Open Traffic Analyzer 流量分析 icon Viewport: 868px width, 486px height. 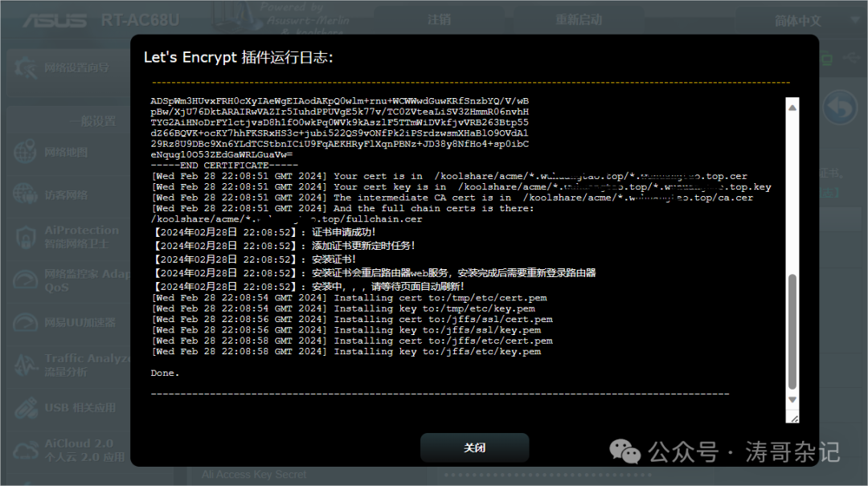pyautogui.click(x=26, y=365)
